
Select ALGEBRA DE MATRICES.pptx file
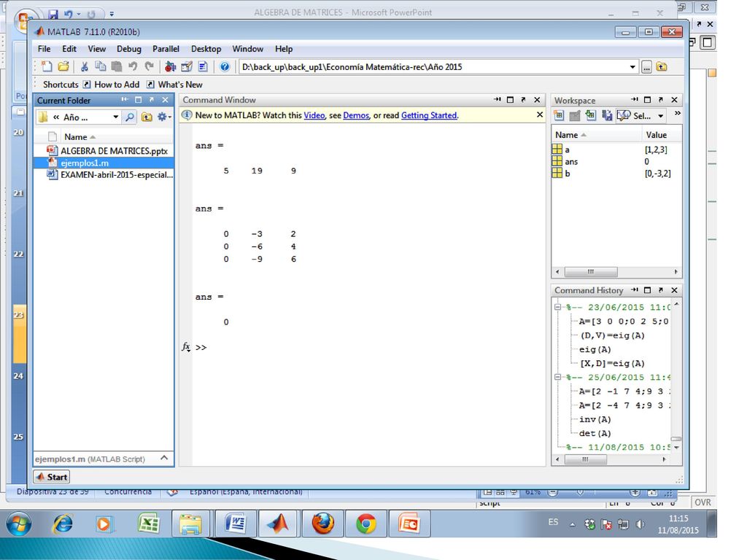point(107,150)
